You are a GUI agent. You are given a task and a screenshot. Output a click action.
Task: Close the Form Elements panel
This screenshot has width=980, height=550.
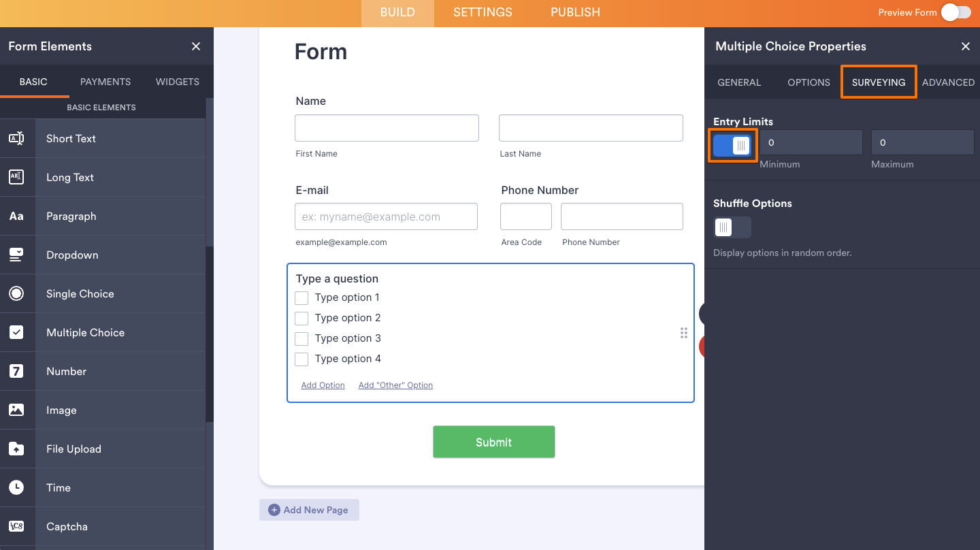[196, 46]
